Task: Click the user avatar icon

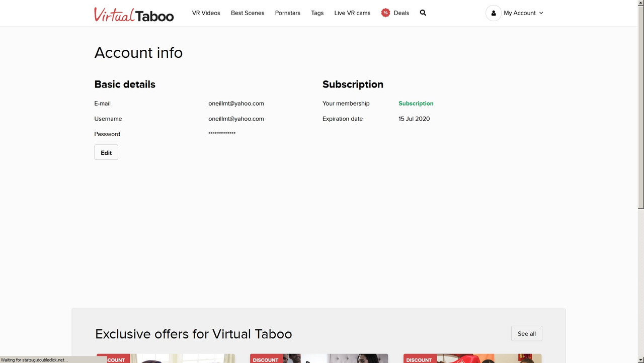Action: [494, 13]
